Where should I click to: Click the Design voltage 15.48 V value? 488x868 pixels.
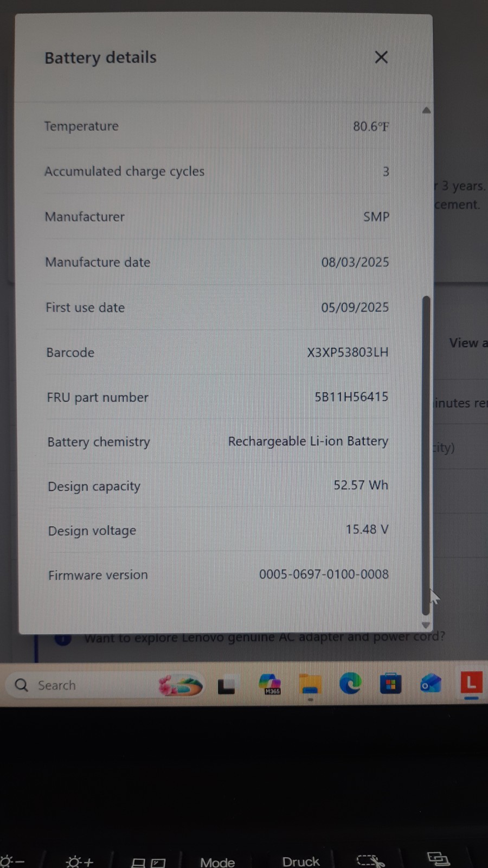(367, 529)
